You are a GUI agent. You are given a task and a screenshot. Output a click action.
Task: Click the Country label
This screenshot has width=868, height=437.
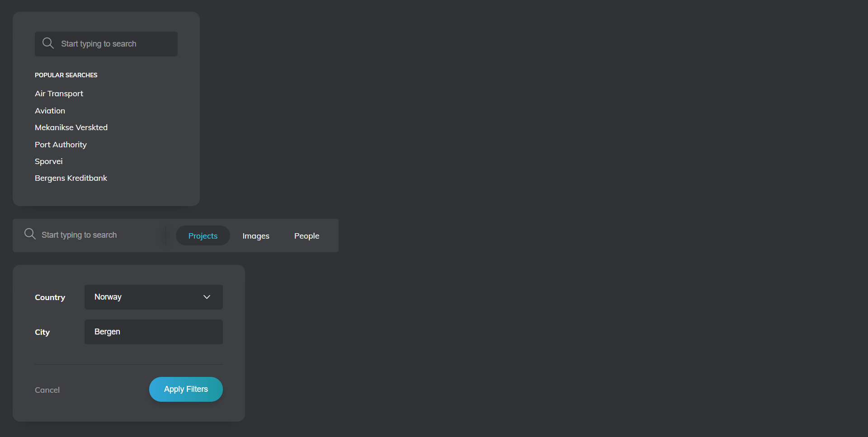[50, 297]
